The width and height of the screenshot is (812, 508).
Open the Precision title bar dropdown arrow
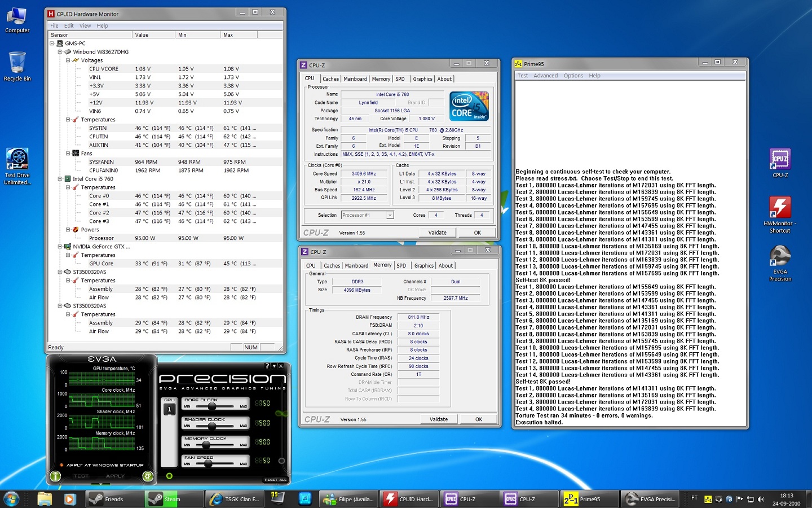pyautogui.click(x=274, y=366)
